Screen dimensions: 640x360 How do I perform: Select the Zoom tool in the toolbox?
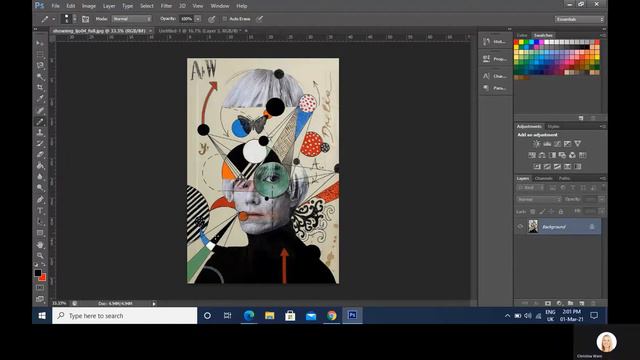(x=40, y=256)
